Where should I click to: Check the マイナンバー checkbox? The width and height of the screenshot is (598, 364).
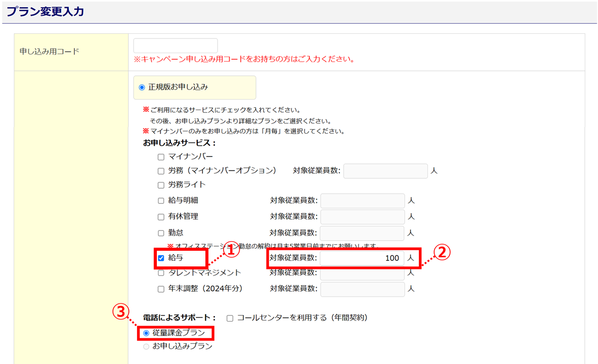(161, 157)
